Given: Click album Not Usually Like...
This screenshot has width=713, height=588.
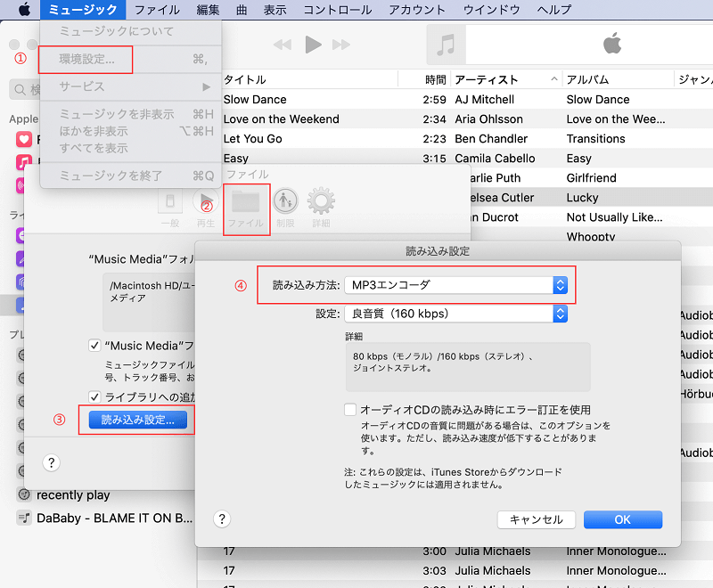Looking at the screenshot, I should tap(614, 217).
